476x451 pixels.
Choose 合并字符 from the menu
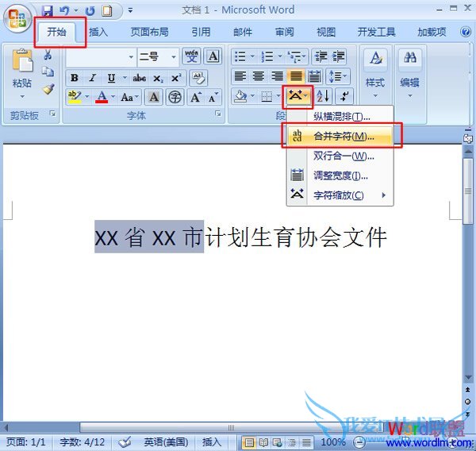coord(340,136)
